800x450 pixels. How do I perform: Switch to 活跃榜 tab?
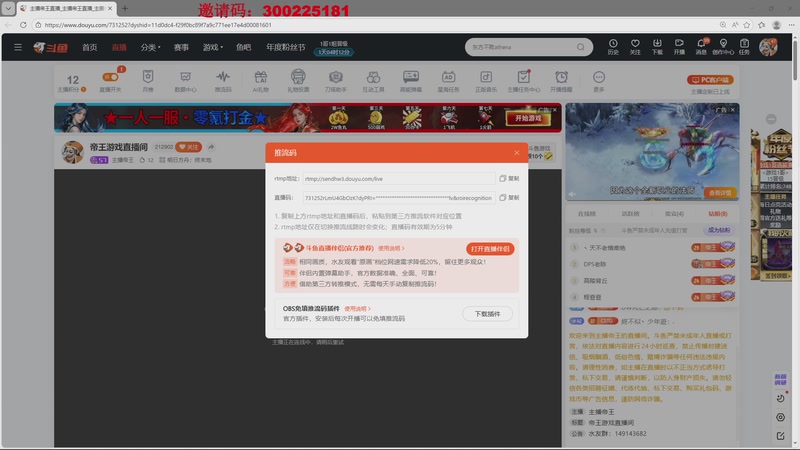click(x=631, y=214)
